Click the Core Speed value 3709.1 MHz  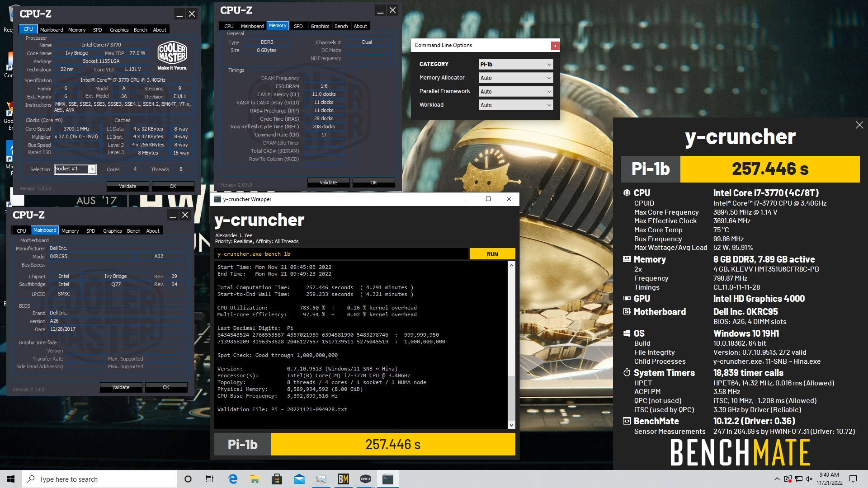pyautogui.click(x=76, y=129)
